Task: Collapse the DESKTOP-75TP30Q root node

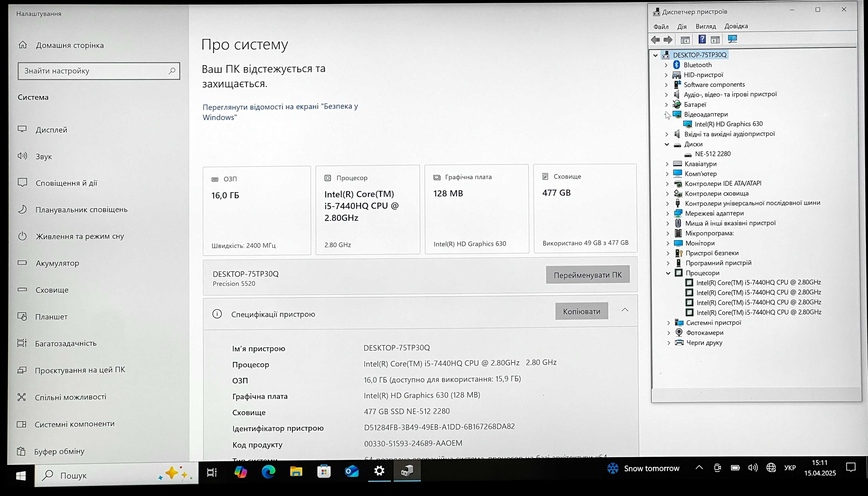Action: 655,55
